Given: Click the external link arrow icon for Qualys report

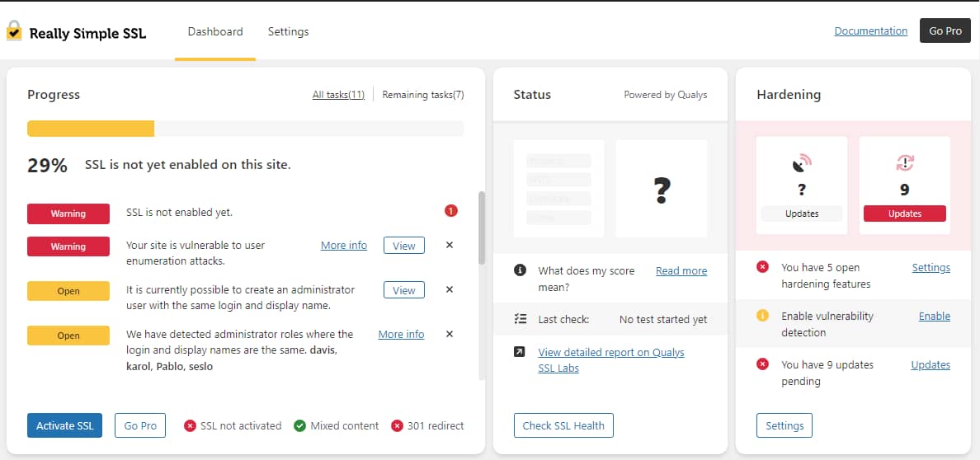Looking at the screenshot, I should click(x=520, y=352).
